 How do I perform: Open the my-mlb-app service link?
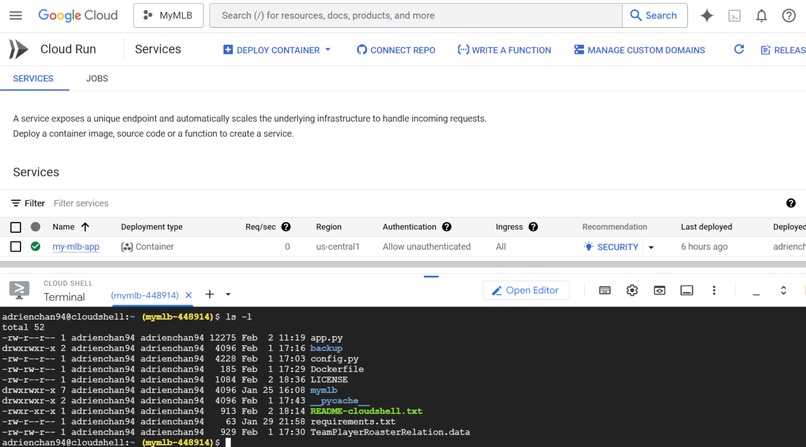[x=76, y=247]
